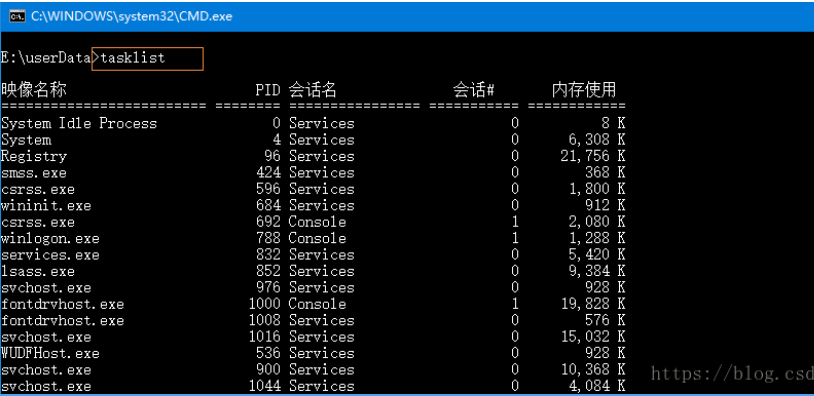
Task: Select the winlogon.exe process name
Action: coord(50,239)
